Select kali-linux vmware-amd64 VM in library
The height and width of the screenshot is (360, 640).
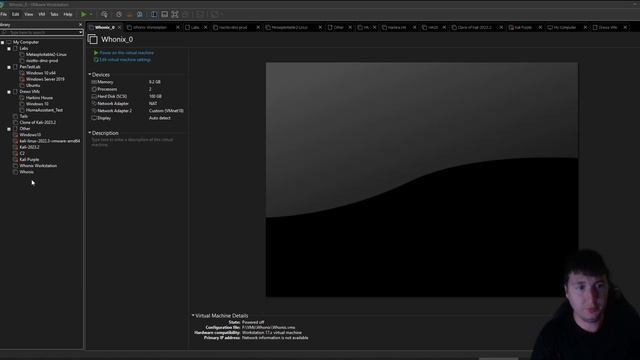tap(50, 141)
